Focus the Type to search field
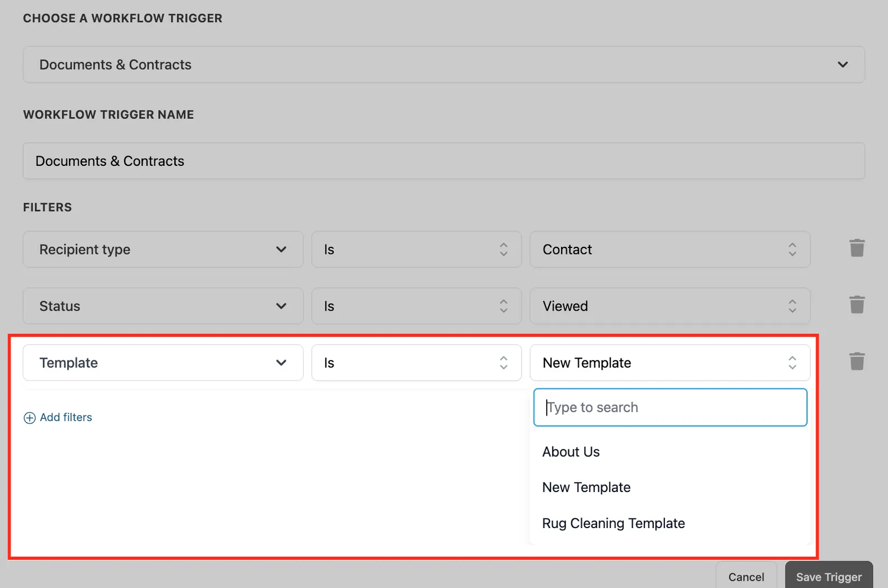Screen dimensions: 888x588 [x=670, y=407]
